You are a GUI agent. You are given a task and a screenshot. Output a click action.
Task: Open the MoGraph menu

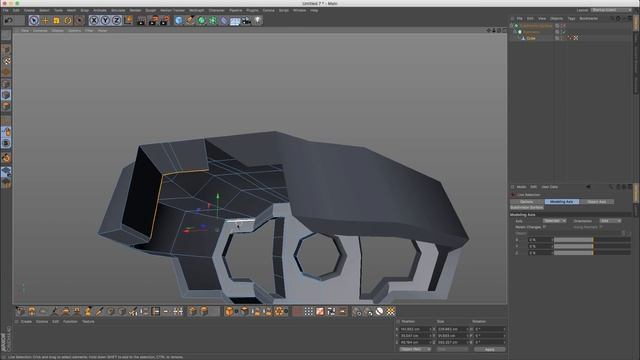(196, 10)
